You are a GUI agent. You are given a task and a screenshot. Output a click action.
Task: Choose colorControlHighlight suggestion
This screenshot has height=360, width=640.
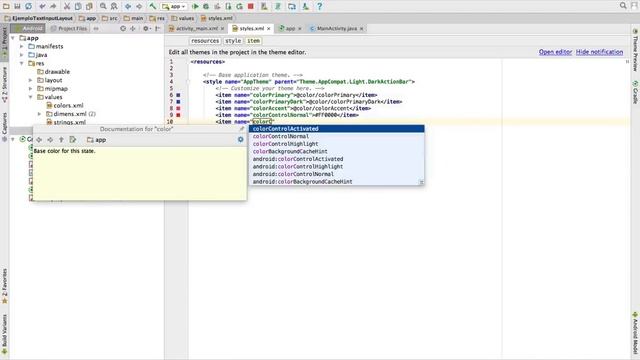(x=337, y=144)
